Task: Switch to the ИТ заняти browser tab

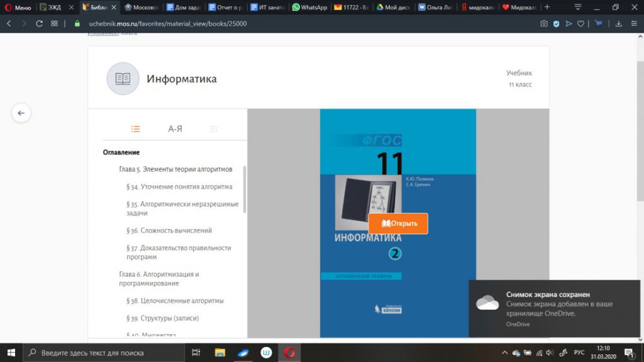Action: click(x=267, y=8)
